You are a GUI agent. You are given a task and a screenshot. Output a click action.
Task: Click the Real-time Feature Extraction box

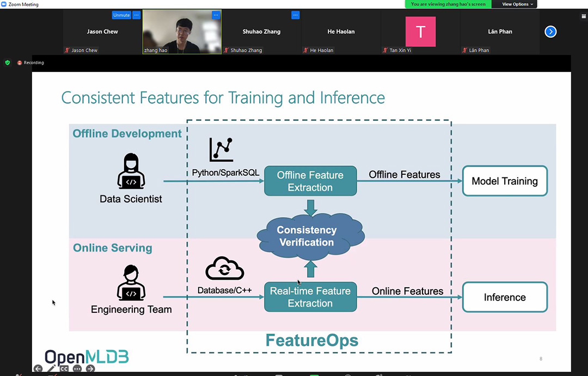point(310,297)
